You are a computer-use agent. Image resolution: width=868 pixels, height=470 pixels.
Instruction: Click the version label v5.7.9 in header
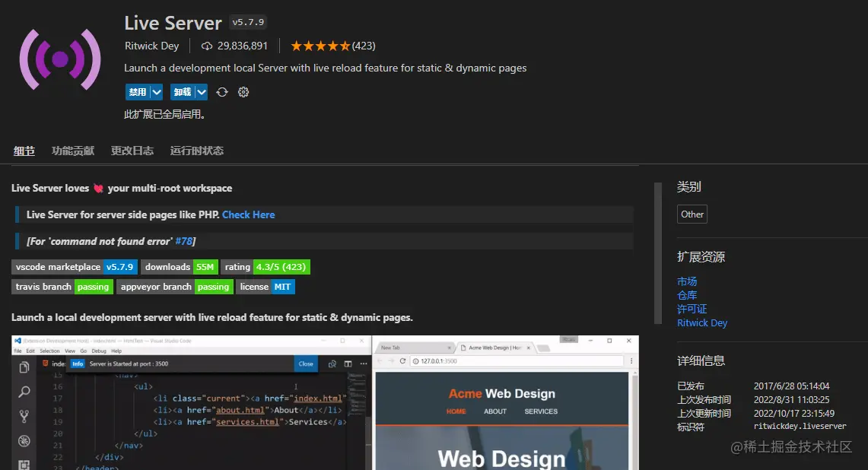pyautogui.click(x=248, y=22)
